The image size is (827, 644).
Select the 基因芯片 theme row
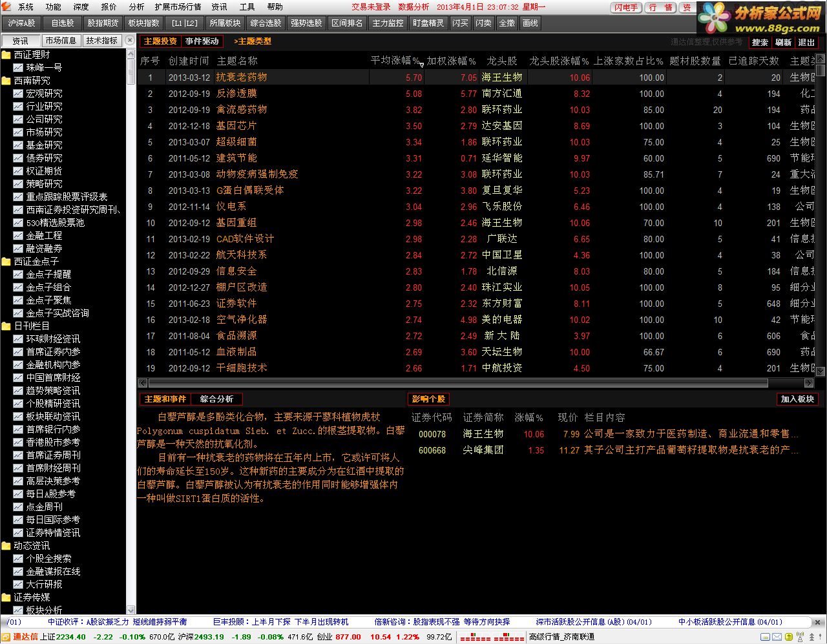pos(477,126)
